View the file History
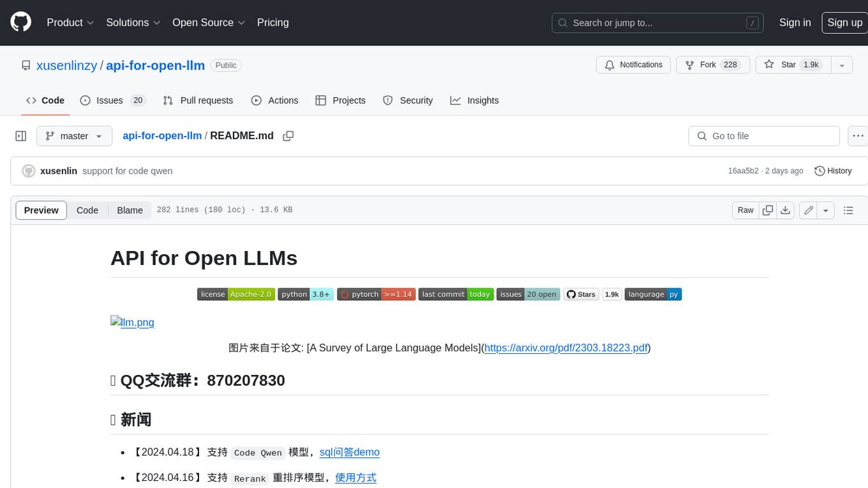This screenshot has width=868, height=488. (833, 171)
